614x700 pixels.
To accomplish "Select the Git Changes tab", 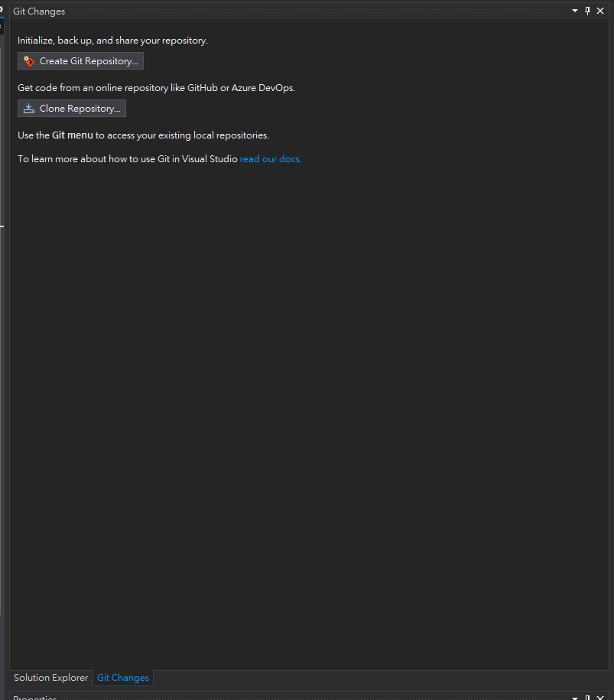I will pos(122,678).
